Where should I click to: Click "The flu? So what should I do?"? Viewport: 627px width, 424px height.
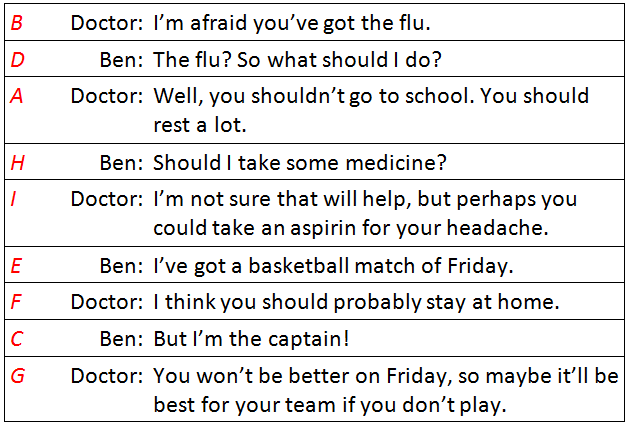[x=297, y=60]
